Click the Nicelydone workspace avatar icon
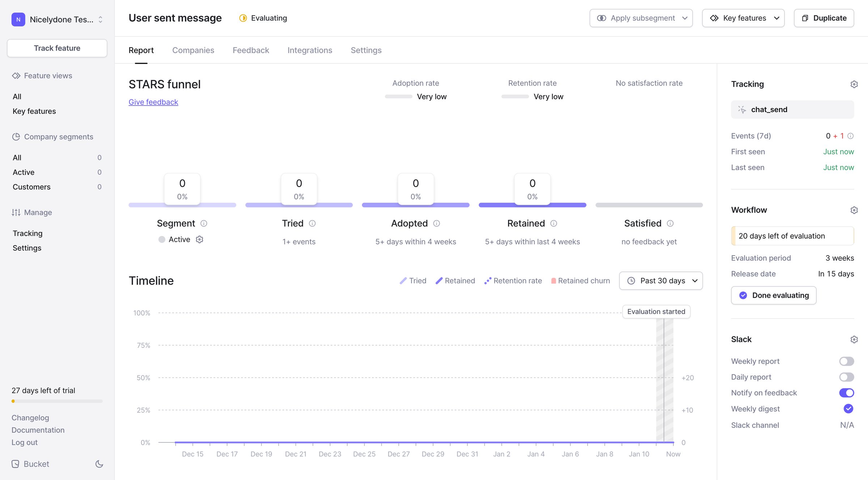The width and height of the screenshot is (868, 480). [x=18, y=20]
